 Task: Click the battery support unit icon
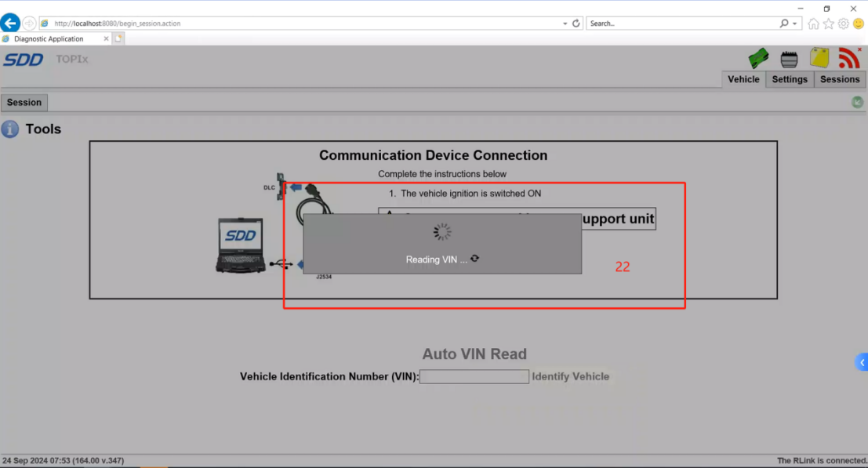[x=789, y=59]
